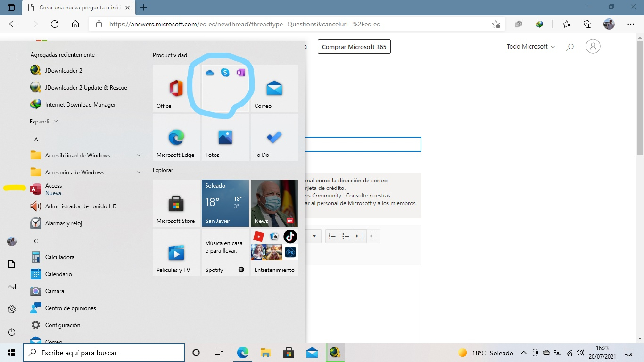Expand Accesibilidad de Windows folder
The height and width of the screenshot is (362, 644).
pyautogui.click(x=85, y=155)
